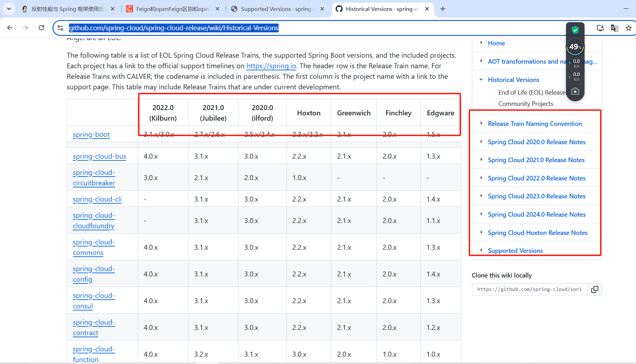Click the 49% performance gauge
This screenshot has height=364, width=636.
575,46
